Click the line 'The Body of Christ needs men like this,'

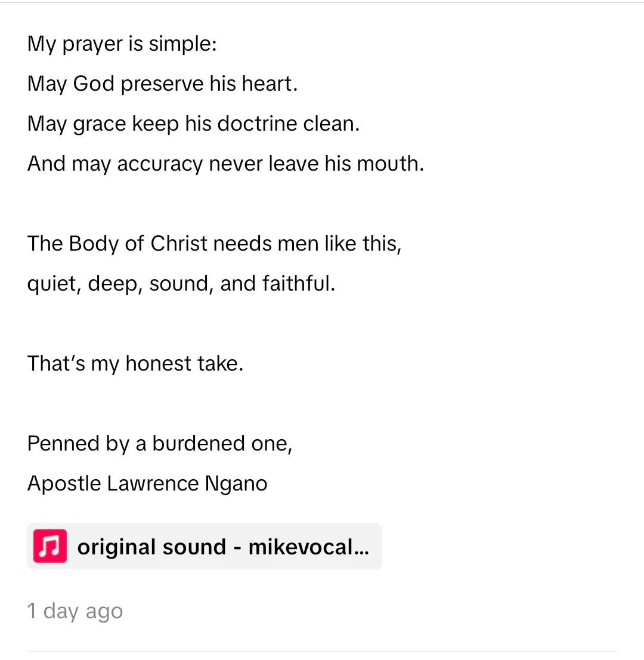(x=214, y=243)
